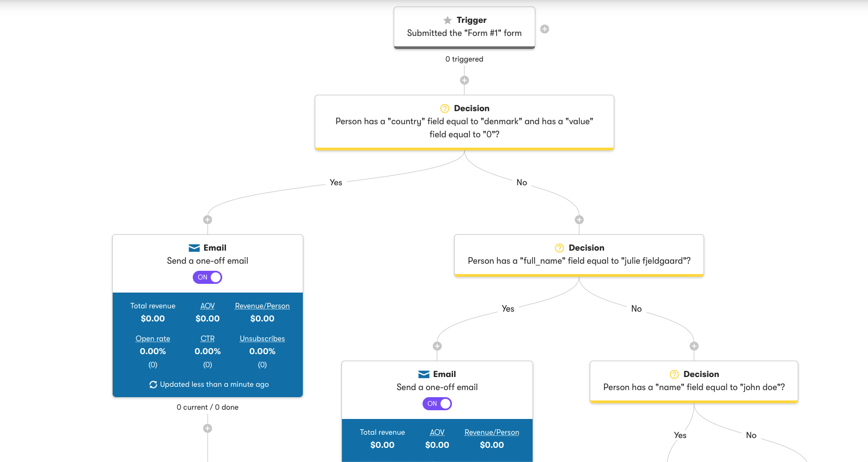Refresh stats via 'Updated less than a minute ago' icon
The image size is (868, 462).
(x=153, y=385)
